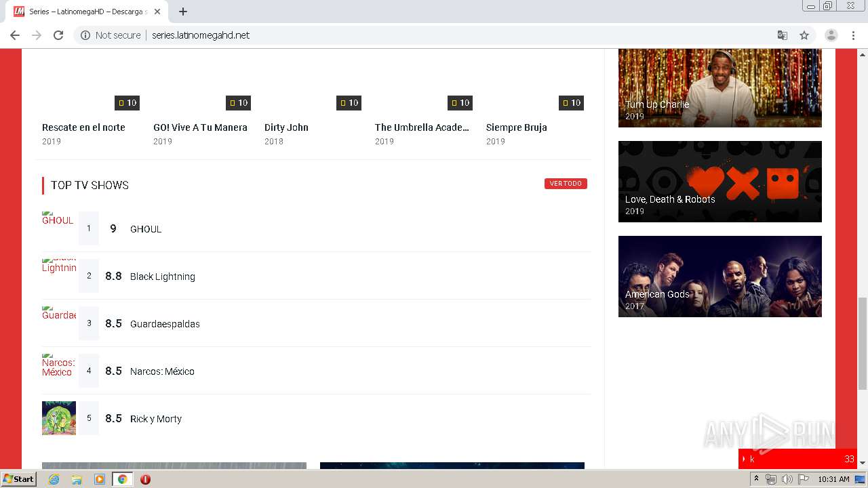The image size is (868, 488).
Task: Click the Narcos: México broken thumbnail
Action: point(58,365)
